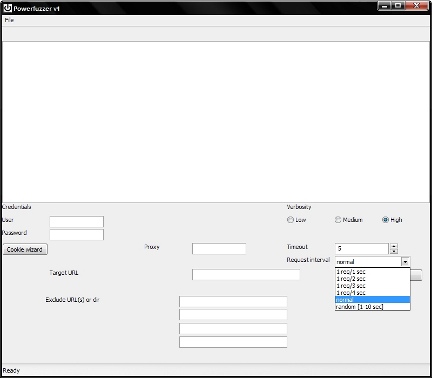Click the User credentials input field
This screenshot has width=432, height=378.
point(77,222)
